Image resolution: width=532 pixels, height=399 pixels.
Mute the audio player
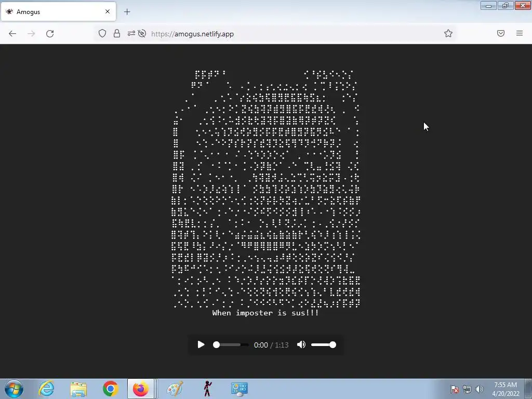pyautogui.click(x=301, y=345)
